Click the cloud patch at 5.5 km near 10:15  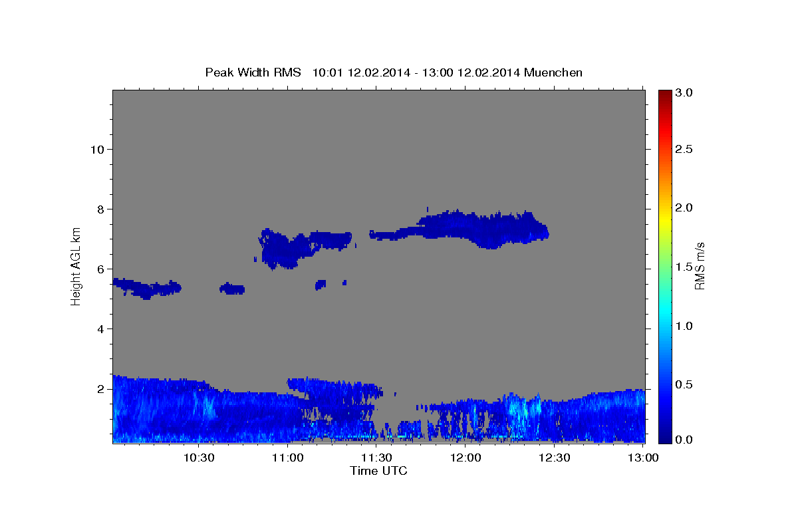point(147,288)
